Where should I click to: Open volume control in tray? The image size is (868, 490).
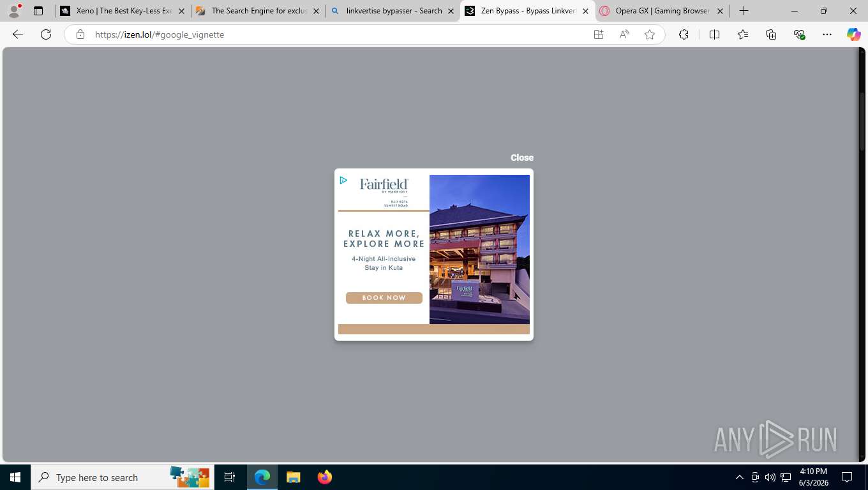pos(770,477)
